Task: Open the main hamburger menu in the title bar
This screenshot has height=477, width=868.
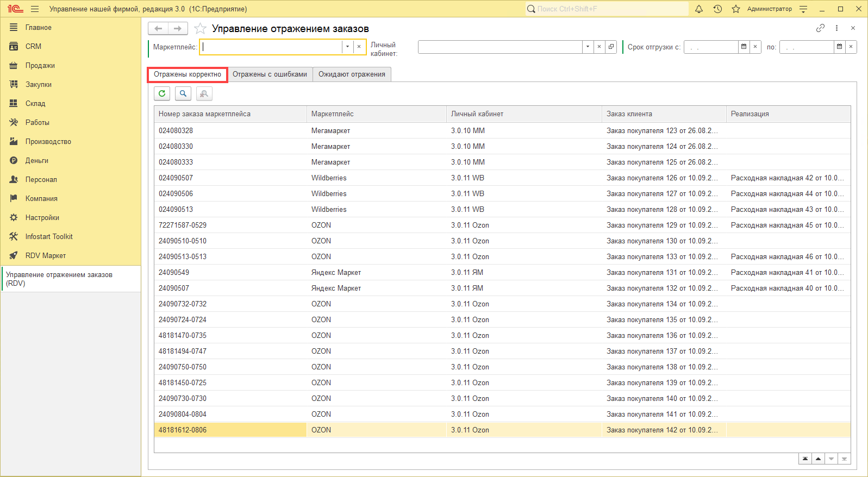Action: [35, 9]
